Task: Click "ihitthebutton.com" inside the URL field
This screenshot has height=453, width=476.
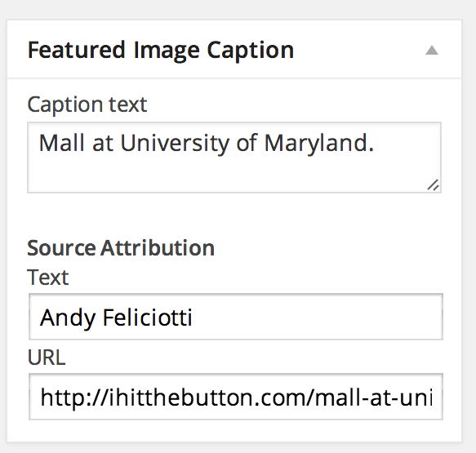Action: click(x=206, y=397)
